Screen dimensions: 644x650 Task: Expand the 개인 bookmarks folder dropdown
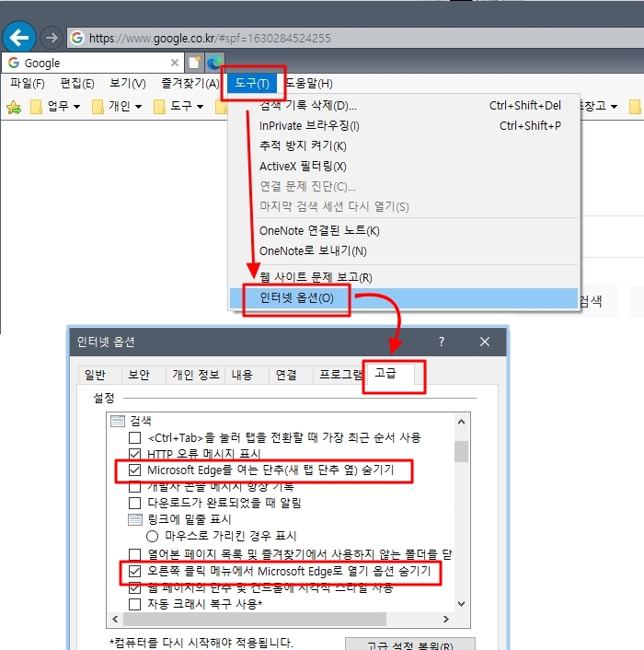point(138,107)
